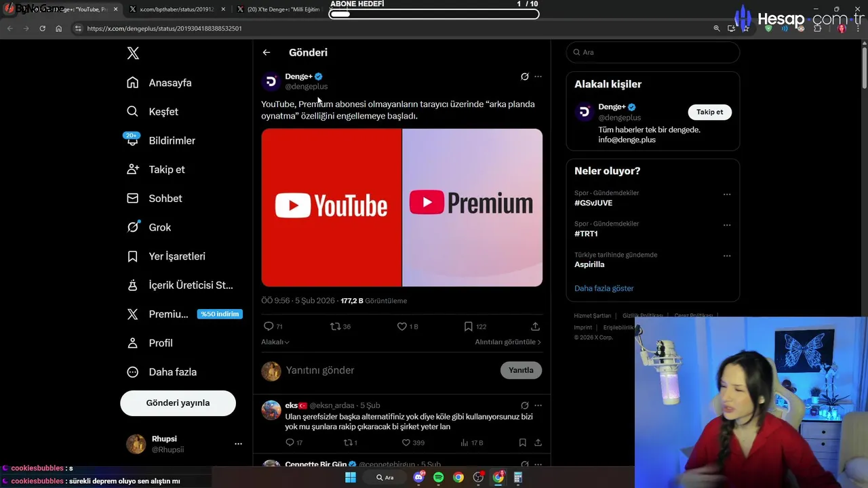
Task: Open Keşfet explore page
Action: pyautogui.click(x=153, y=112)
